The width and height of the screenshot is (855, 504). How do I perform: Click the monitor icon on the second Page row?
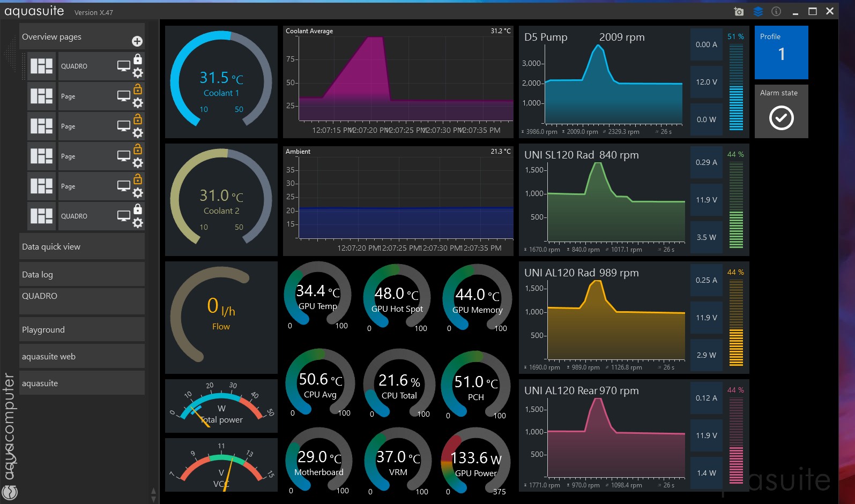124,126
